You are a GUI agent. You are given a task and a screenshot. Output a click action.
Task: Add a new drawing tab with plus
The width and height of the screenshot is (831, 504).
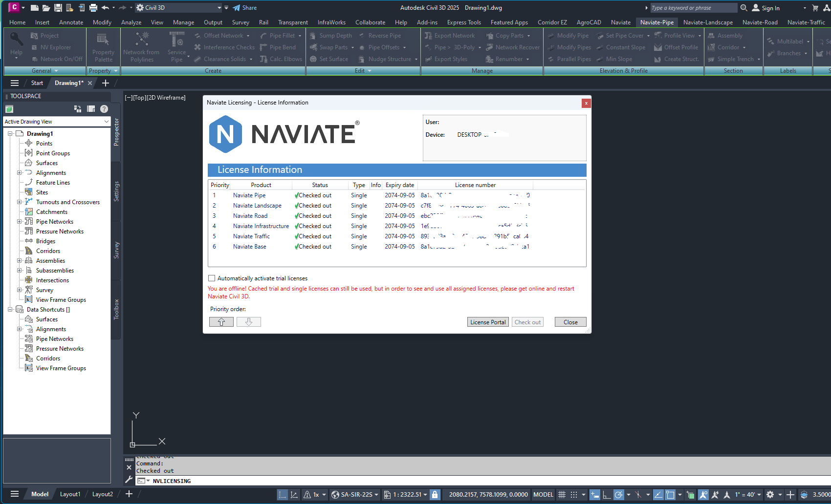click(x=106, y=83)
